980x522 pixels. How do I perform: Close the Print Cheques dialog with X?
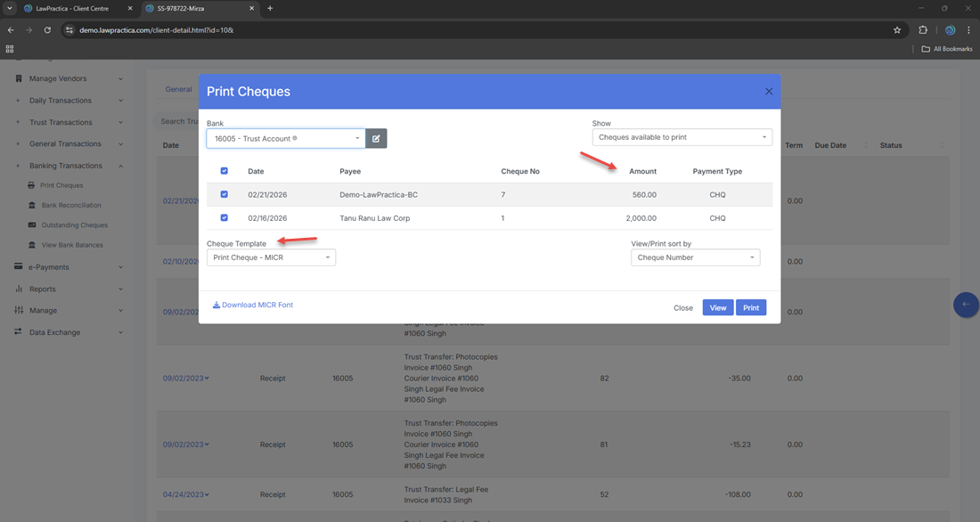[769, 91]
